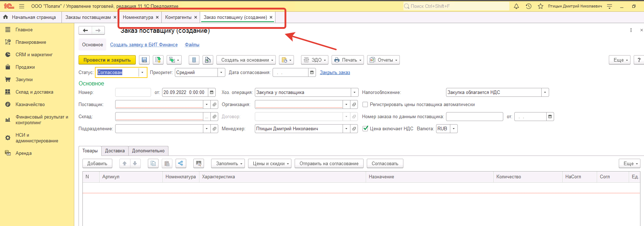Open Закупки section in sidebar

point(24,80)
